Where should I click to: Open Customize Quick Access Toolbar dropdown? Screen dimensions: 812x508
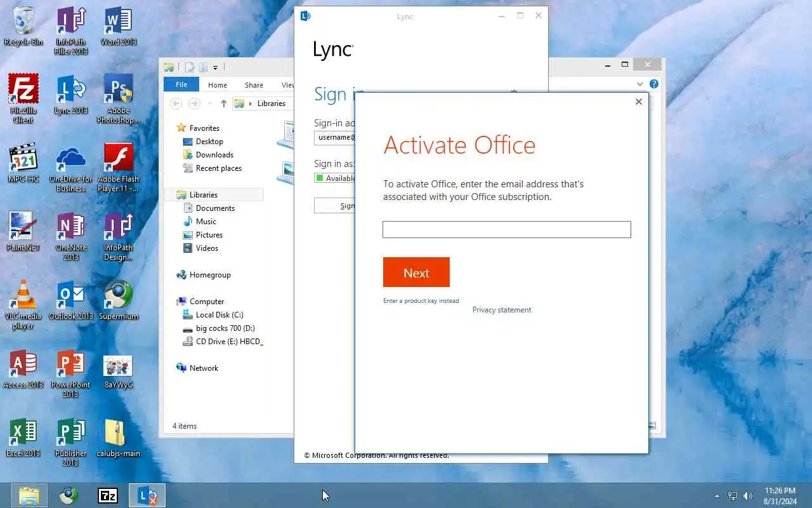point(215,67)
